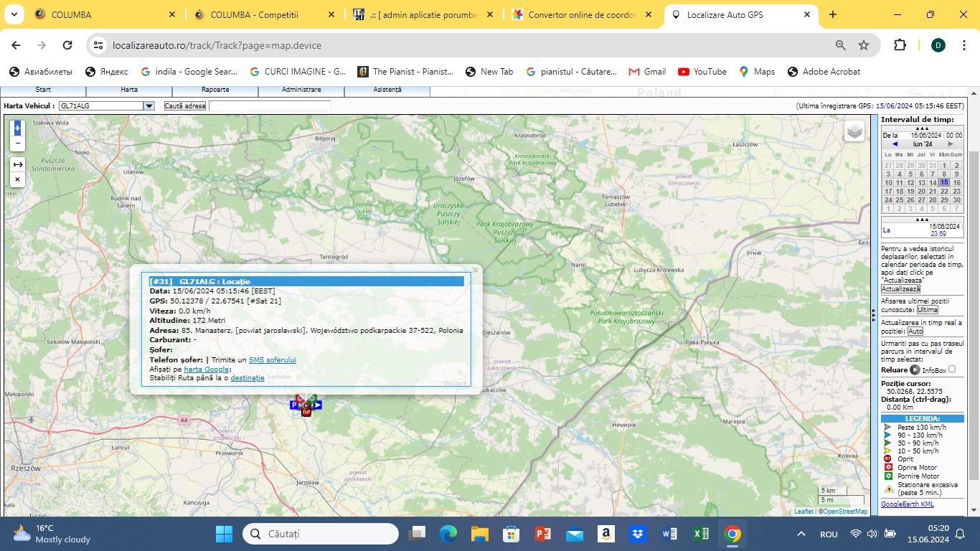Enable the InfoBox checkbox

[952, 369]
